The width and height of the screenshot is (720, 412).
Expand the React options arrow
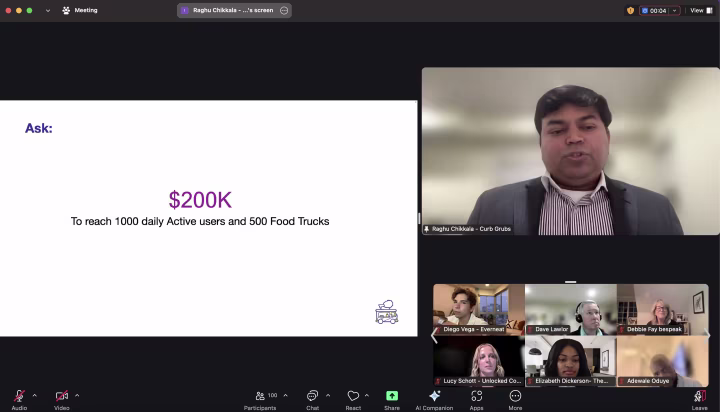click(x=366, y=395)
